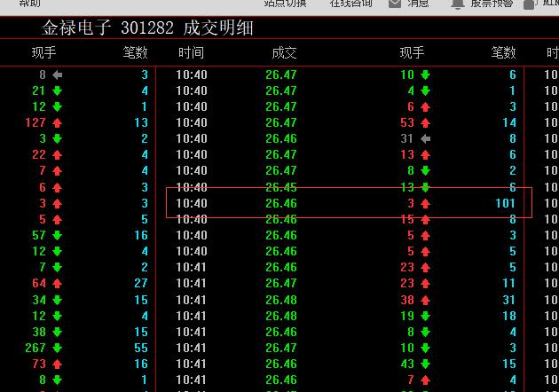The width and height of the screenshot is (559, 392).
Task: Click the 成交 column header
Action: click(x=284, y=52)
